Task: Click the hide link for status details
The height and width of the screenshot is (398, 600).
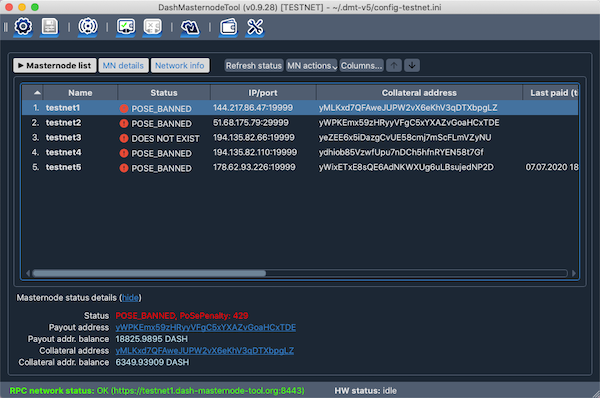Action: point(130,298)
